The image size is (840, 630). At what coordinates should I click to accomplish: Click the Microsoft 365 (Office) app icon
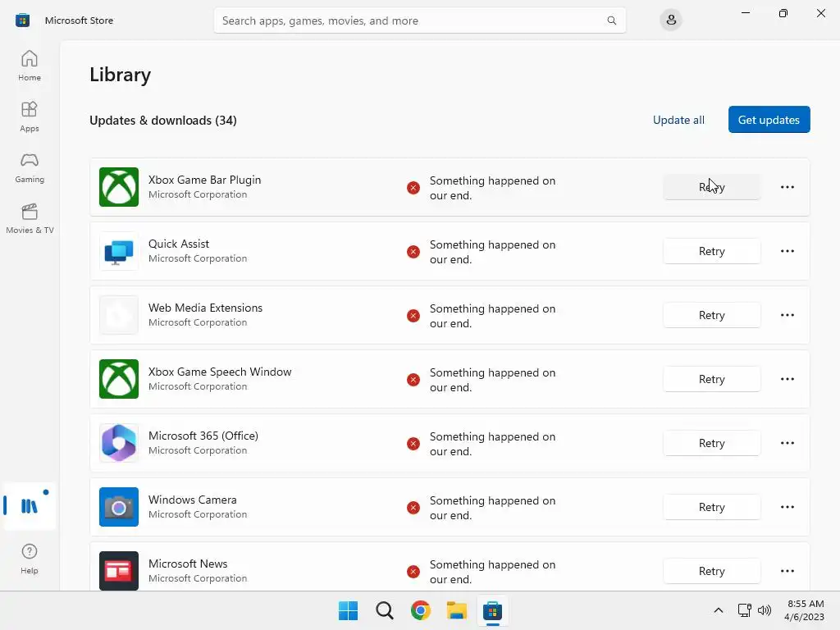[119, 443]
